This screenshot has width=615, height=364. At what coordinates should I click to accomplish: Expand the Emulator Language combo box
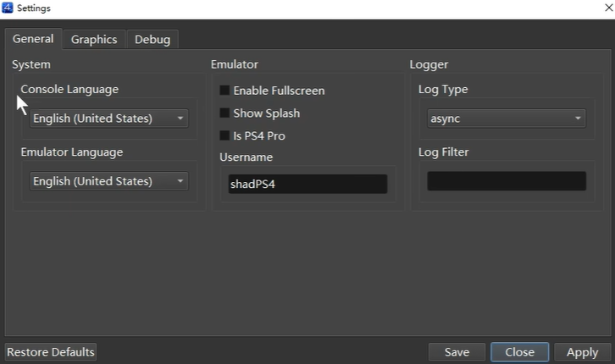click(x=109, y=181)
